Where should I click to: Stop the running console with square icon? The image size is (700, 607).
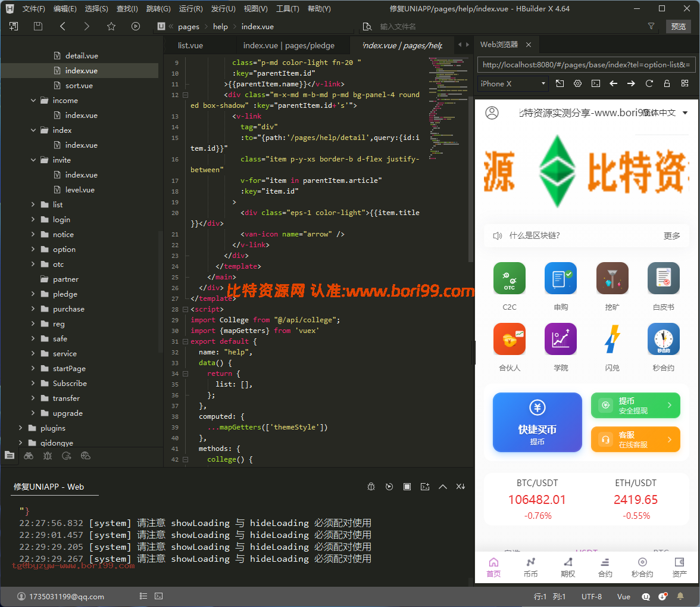point(407,487)
